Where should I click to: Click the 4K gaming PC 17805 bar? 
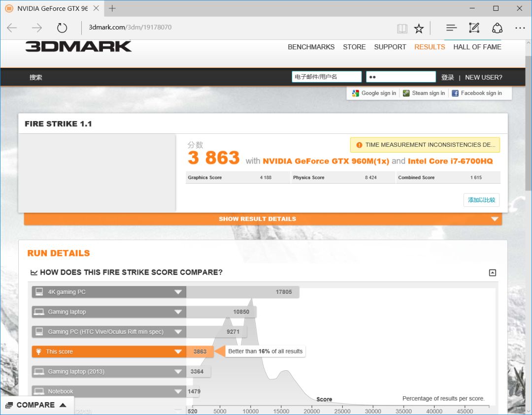(x=242, y=292)
